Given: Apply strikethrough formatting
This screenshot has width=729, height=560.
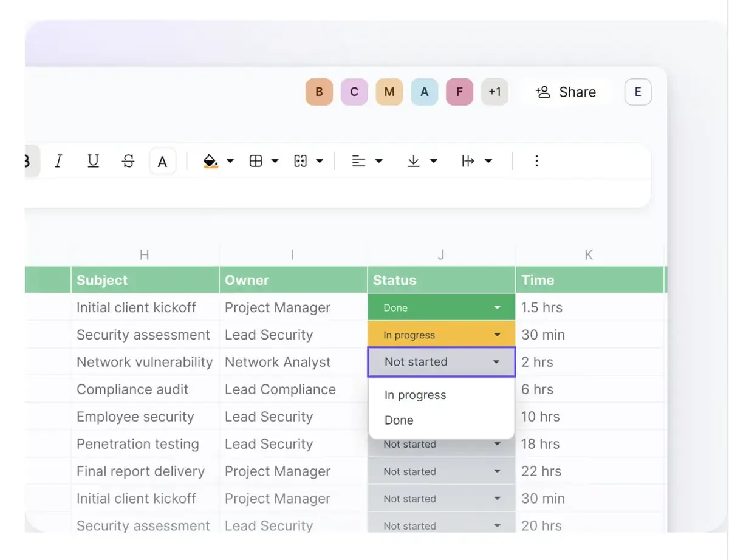Looking at the screenshot, I should 128,160.
